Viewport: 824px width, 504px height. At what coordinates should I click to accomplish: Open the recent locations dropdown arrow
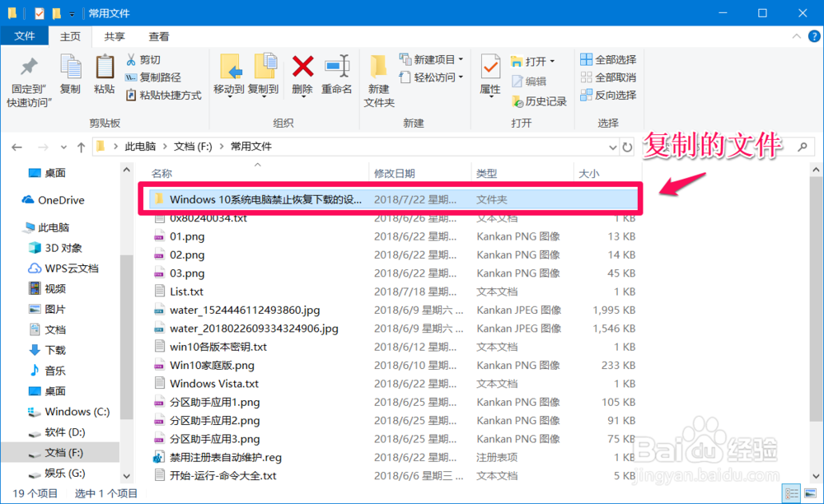click(63, 147)
